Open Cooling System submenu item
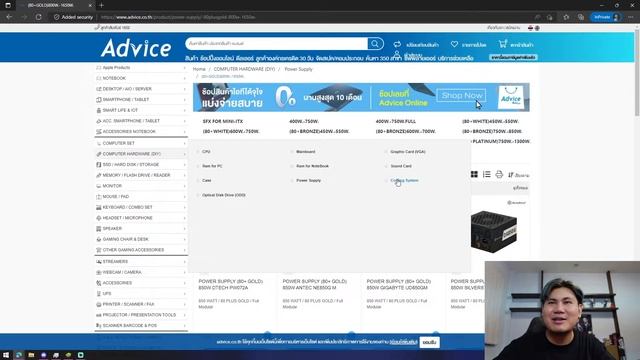Screen dimensions: 640x360 pos(404,180)
